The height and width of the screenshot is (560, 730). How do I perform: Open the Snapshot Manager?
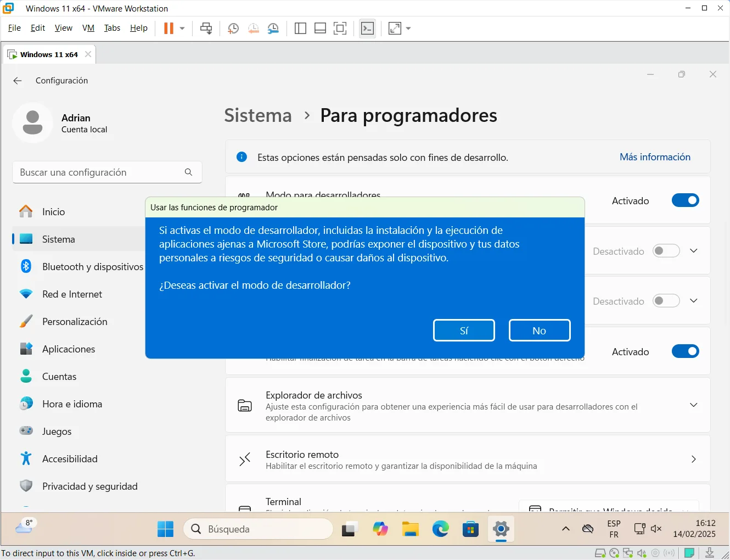point(273,28)
